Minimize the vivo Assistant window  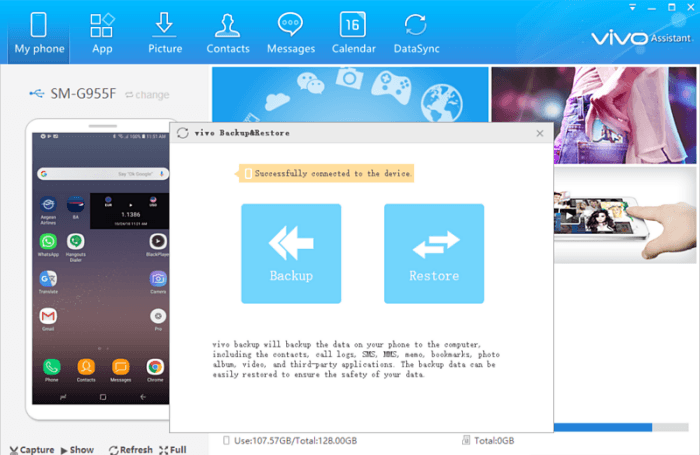click(x=652, y=8)
